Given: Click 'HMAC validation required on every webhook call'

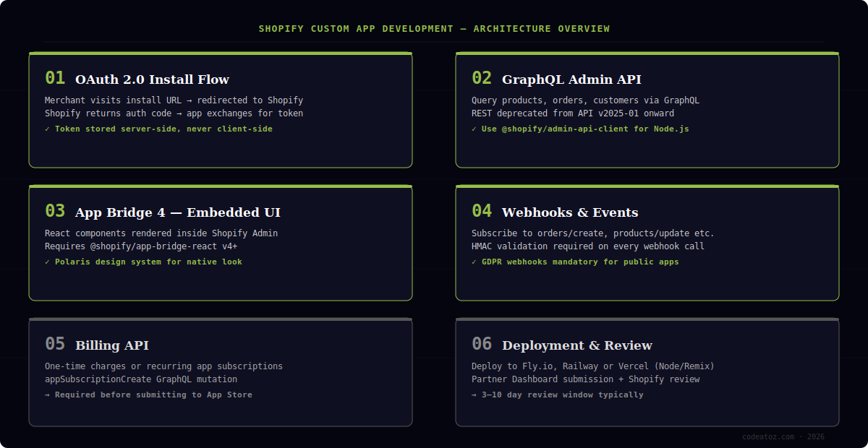Looking at the screenshot, I should 588,246.
